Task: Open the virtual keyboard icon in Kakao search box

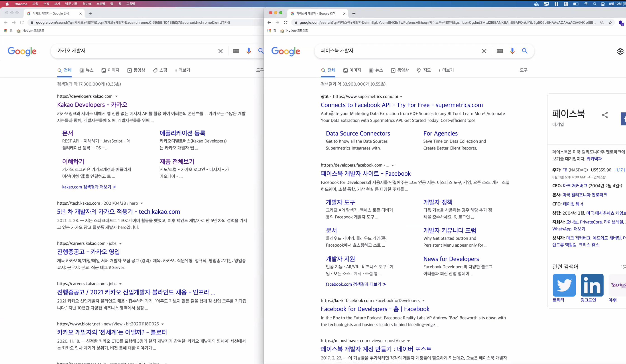Action: pyautogui.click(x=236, y=51)
